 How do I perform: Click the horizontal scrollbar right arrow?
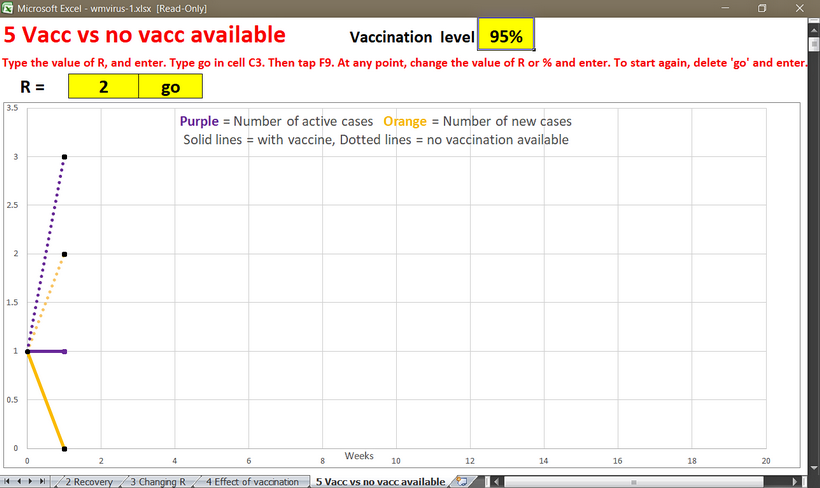coord(798,481)
